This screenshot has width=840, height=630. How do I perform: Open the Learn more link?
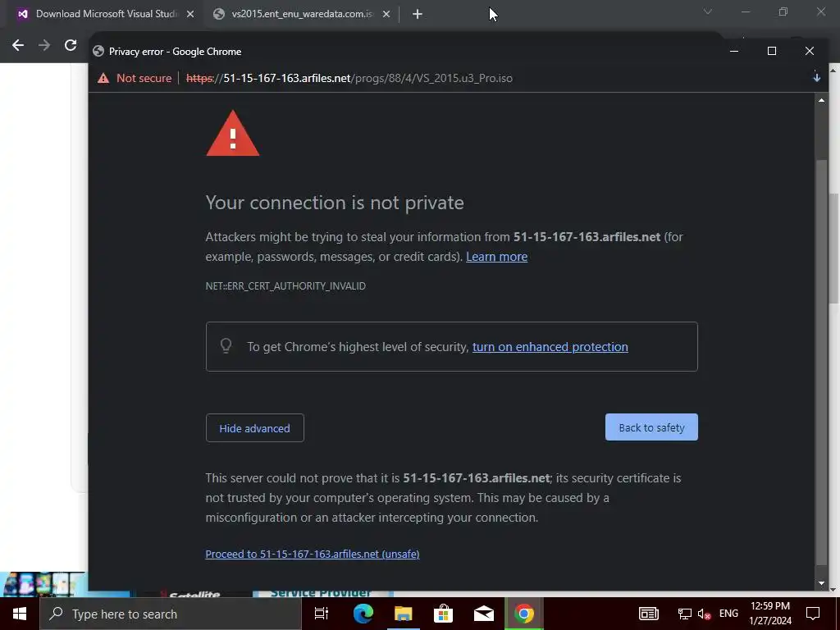pos(496,257)
